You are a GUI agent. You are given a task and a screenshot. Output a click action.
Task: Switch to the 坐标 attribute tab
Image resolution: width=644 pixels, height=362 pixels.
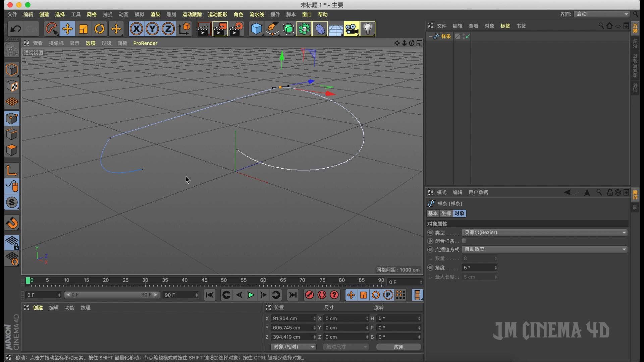coord(446,214)
